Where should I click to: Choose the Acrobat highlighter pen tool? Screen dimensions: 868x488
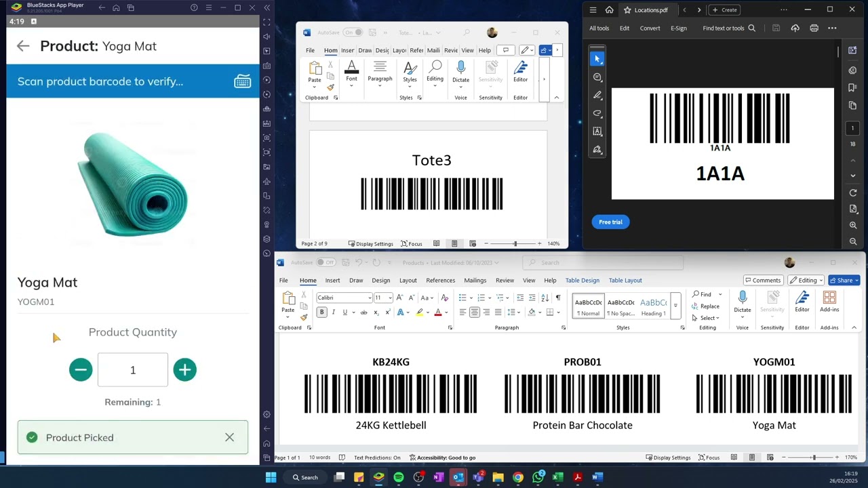pos(597,96)
